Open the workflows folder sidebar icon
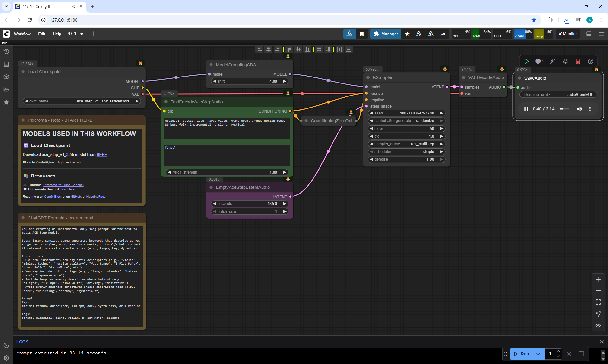Viewport: 608px width, 364px height. point(6,89)
